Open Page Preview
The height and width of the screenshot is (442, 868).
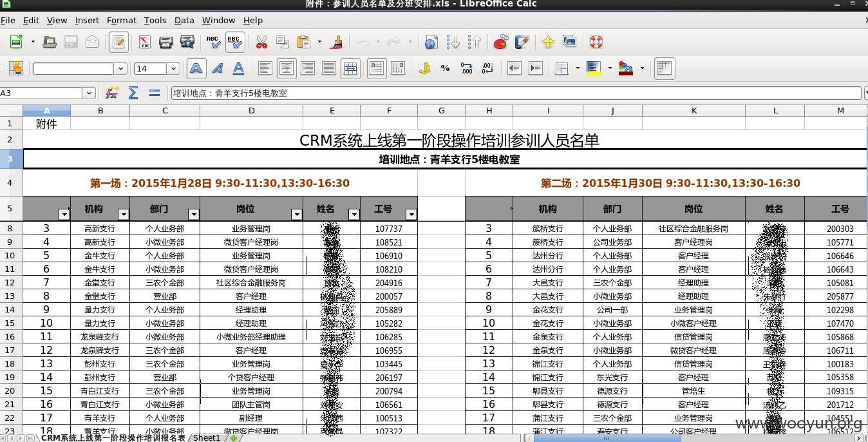tap(187, 43)
